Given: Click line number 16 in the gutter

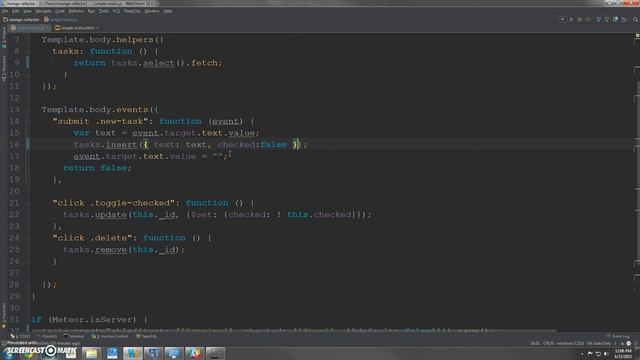Looking at the screenshot, I should (14, 144).
